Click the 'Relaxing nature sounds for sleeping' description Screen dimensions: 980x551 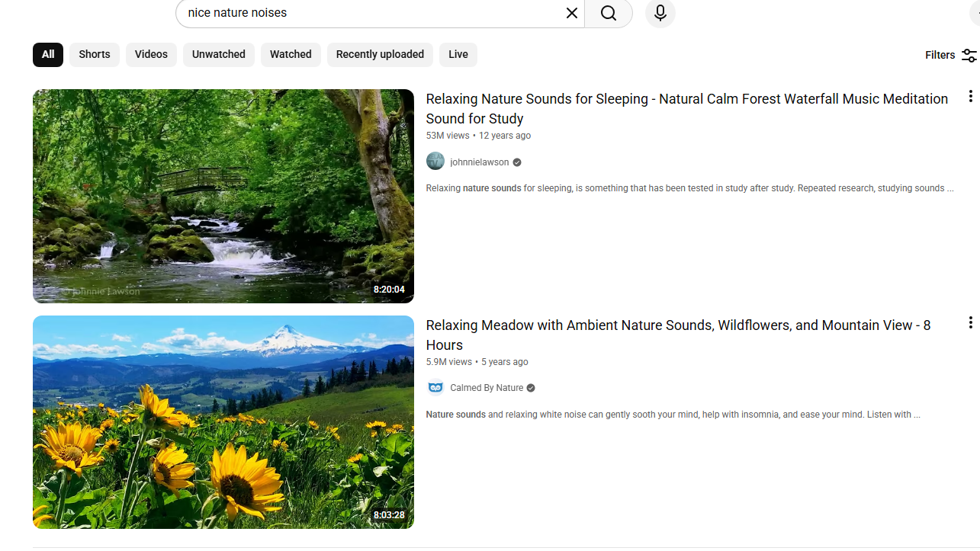(x=689, y=188)
